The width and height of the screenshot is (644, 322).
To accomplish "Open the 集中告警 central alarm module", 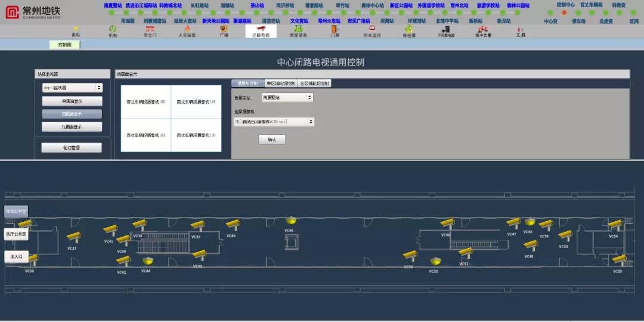I will click(x=484, y=31).
